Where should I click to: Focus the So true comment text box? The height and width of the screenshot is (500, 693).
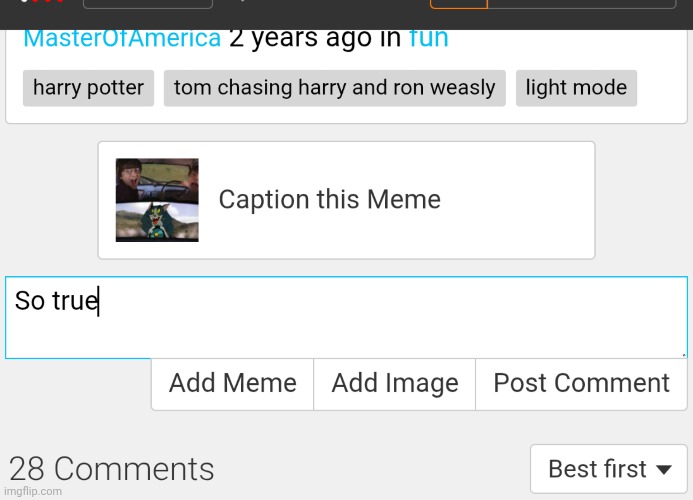click(346, 317)
